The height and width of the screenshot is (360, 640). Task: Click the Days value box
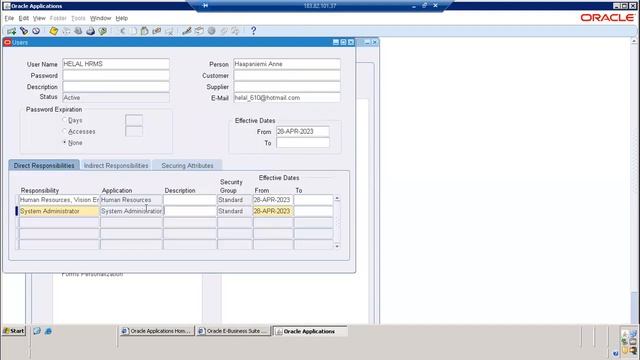coord(134,120)
